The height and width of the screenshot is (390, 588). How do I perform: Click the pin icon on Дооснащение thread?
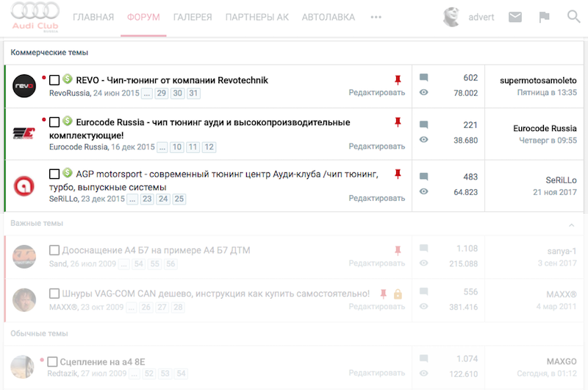pyautogui.click(x=398, y=250)
